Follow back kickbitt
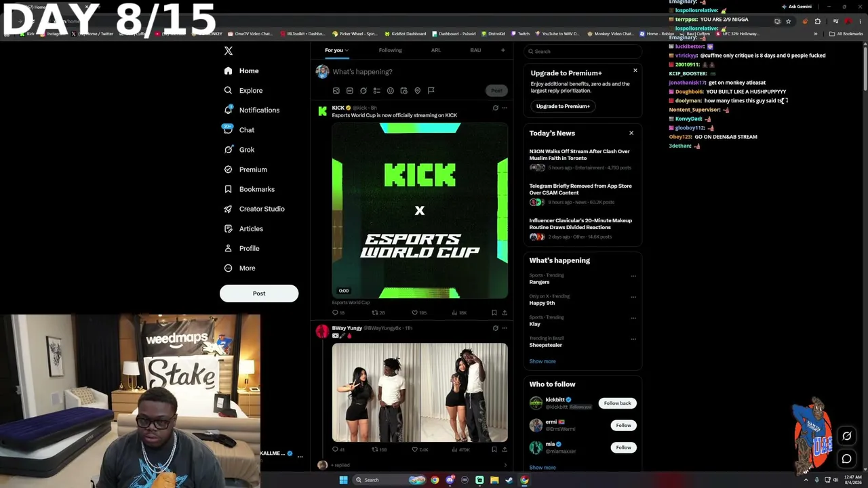868x488 pixels. 617,403
